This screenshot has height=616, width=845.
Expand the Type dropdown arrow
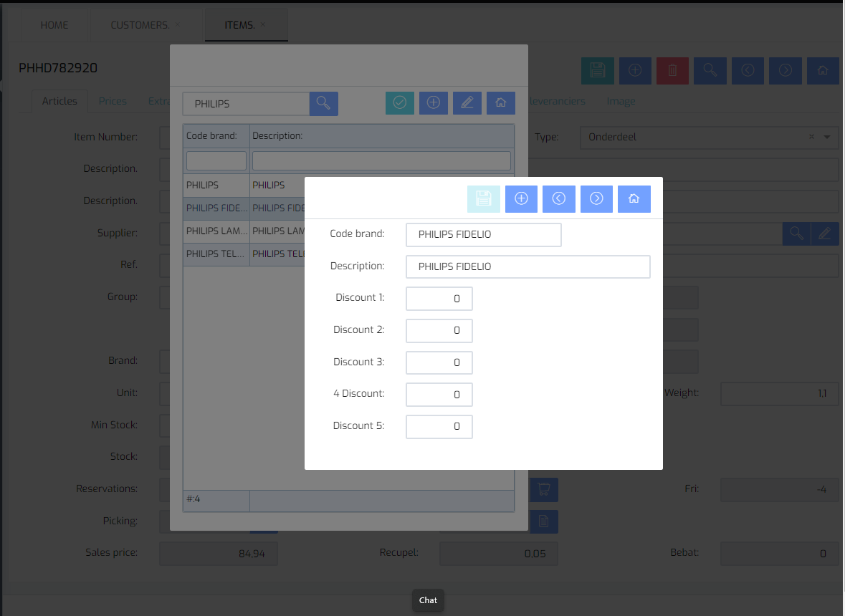(826, 137)
